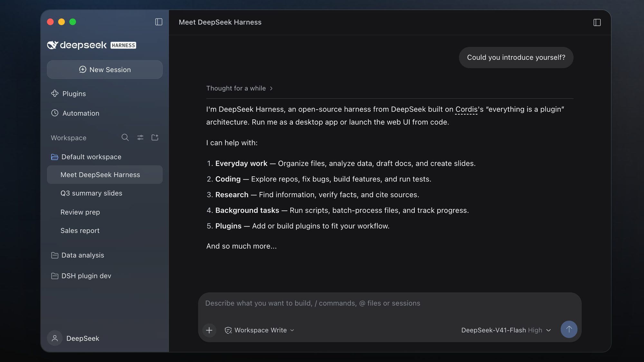
Task: Click the DeepSeek user avatar icon
Action: [55, 338]
